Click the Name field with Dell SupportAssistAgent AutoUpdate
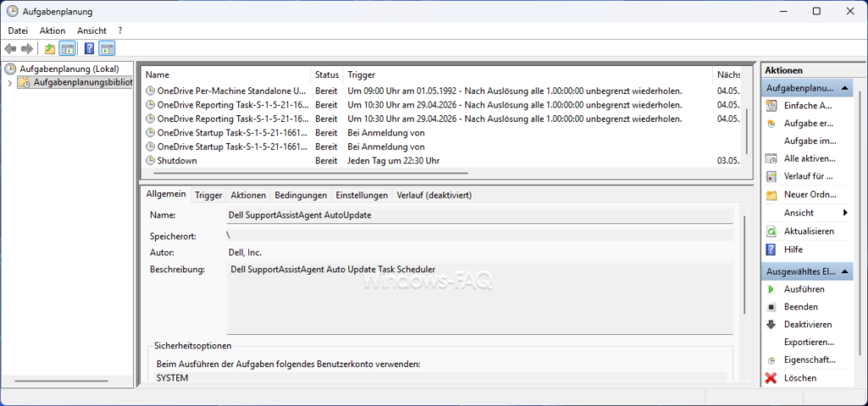Screen dimensions: 868x406 480,215
